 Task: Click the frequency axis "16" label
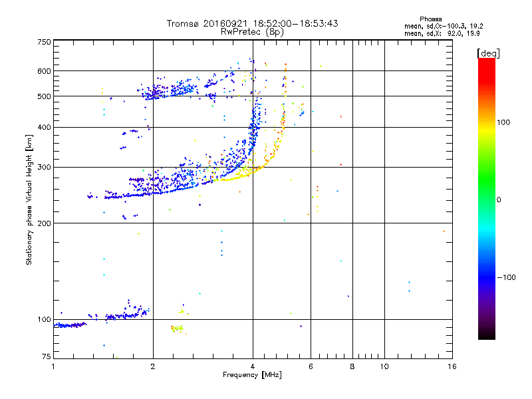click(452, 366)
